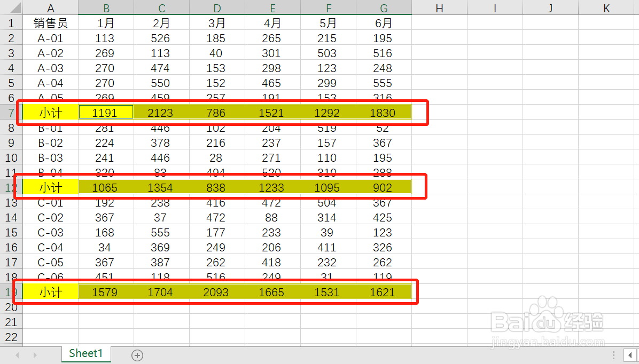Click the subtotal cell '786'
This screenshot has width=639, height=364.
coord(217,113)
